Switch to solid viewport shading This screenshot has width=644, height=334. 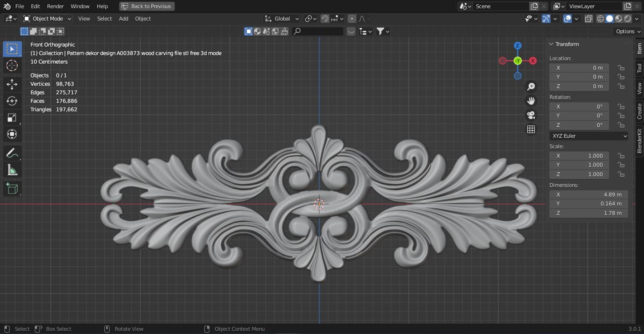pyautogui.click(x=609, y=19)
